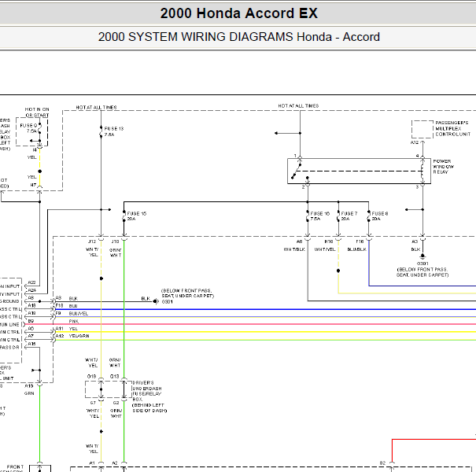Click the 'A11' connector label
476x472 pixels.
pyautogui.click(x=60, y=329)
